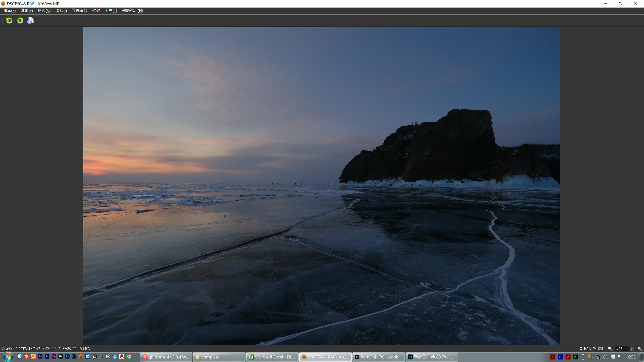Click the 540/604 image counter in status bar
The width and height of the screenshot is (644, 362).
click(7, 349)
